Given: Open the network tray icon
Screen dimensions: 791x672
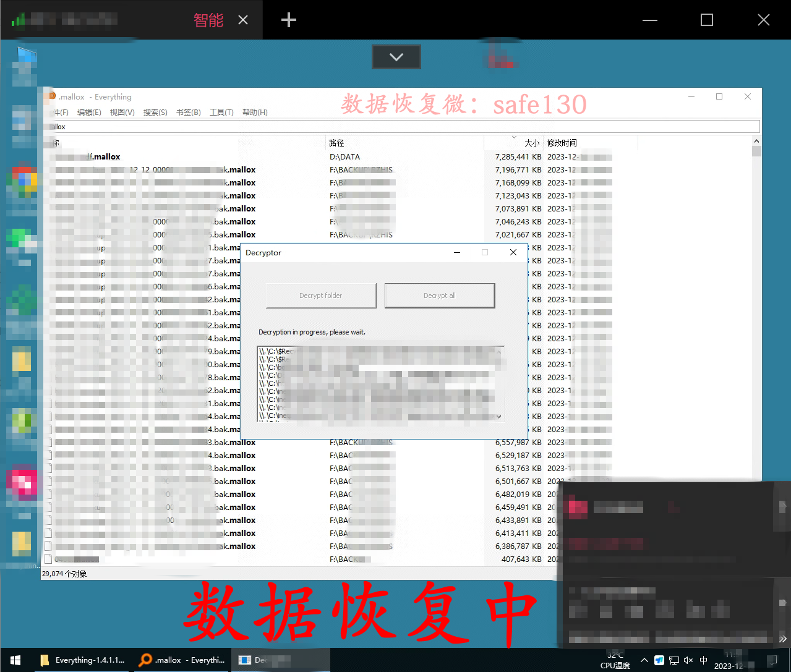Looking at the screenshot, I should [x=674, y=660].
